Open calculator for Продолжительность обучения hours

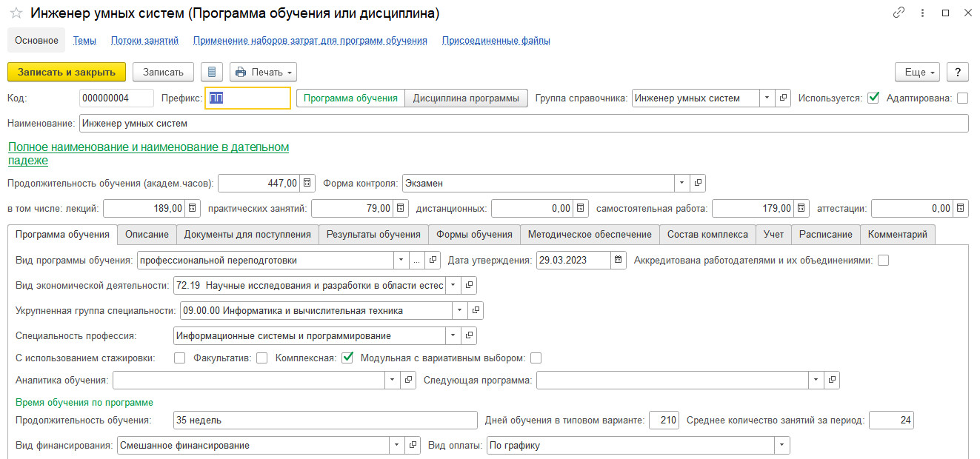(308, 183)
